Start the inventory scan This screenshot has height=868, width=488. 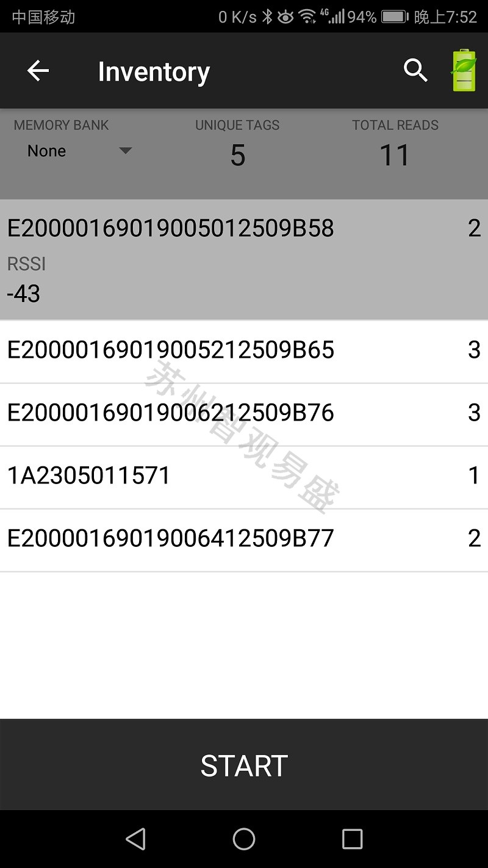[244, 765]
